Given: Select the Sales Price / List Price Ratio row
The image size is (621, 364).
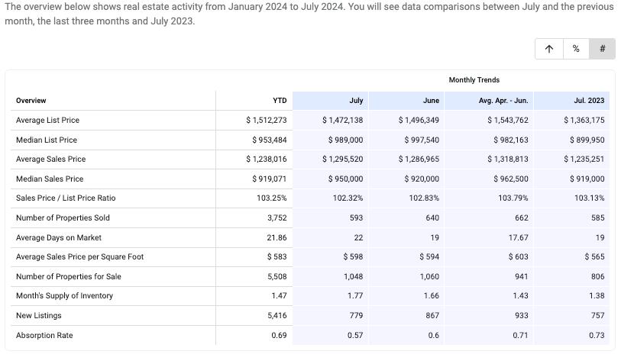Looking at the screenshot, I should pyautogui.click(x=66, y=198).
